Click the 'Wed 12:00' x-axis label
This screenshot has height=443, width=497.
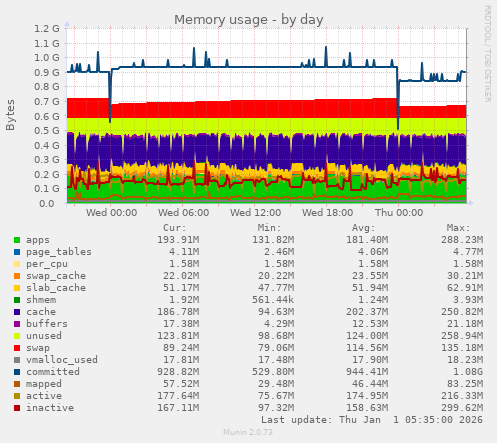pos(255,213)
